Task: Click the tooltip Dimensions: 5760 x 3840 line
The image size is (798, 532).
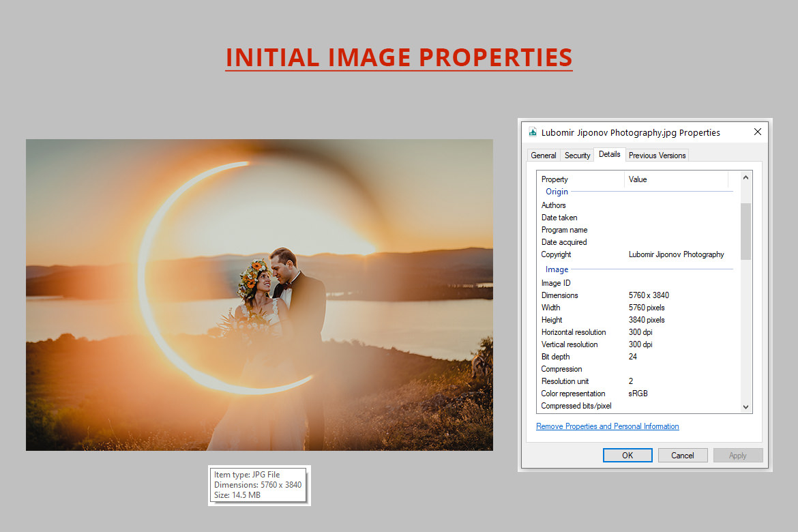Action: [258, 485]
